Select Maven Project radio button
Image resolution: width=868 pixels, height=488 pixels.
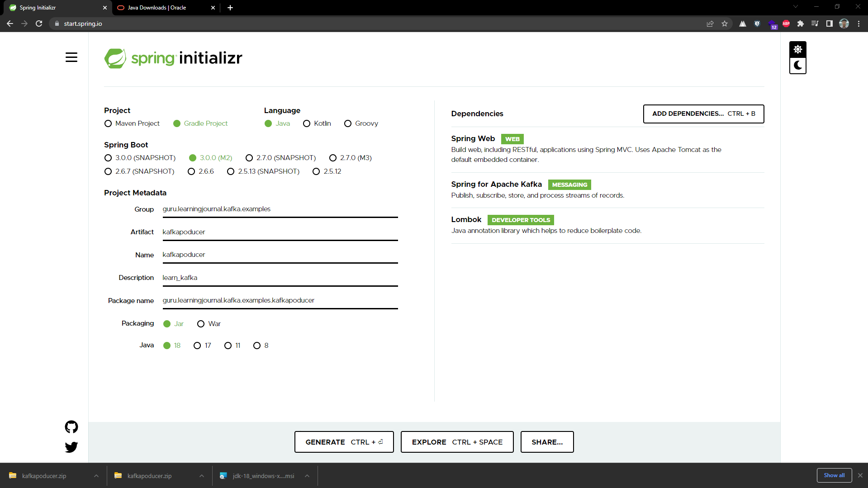(132, 123)
